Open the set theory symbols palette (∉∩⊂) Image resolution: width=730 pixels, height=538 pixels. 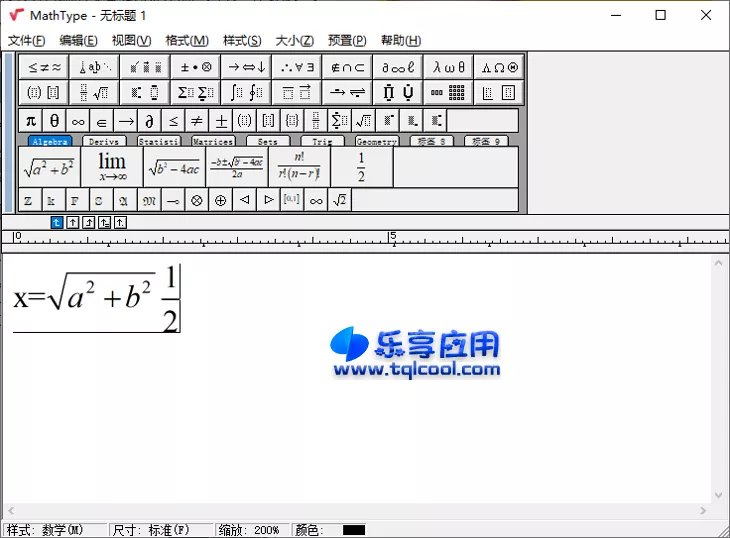tap(348, 67)
